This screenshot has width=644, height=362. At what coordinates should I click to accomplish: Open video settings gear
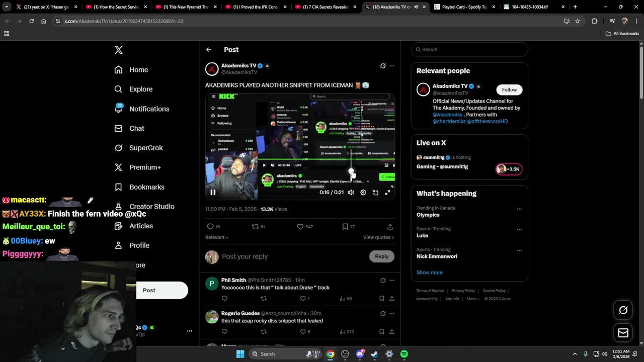[363, 192]
